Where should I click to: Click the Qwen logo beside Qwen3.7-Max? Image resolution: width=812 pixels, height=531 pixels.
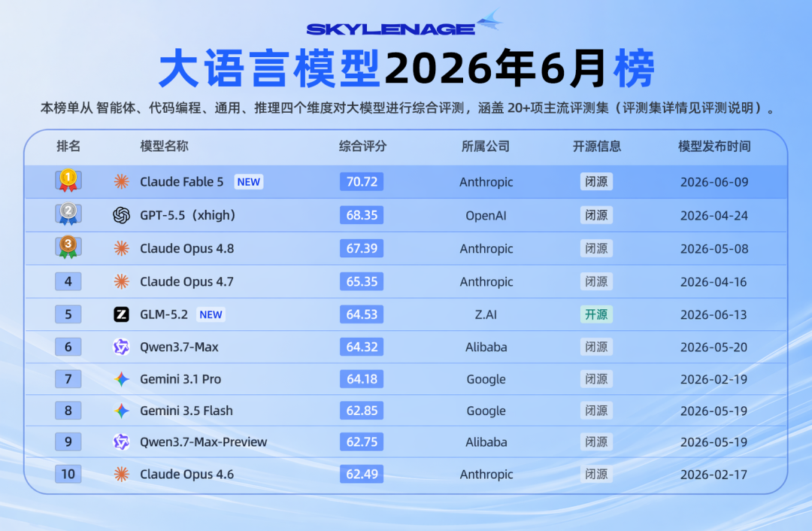(x=121, y=347)
